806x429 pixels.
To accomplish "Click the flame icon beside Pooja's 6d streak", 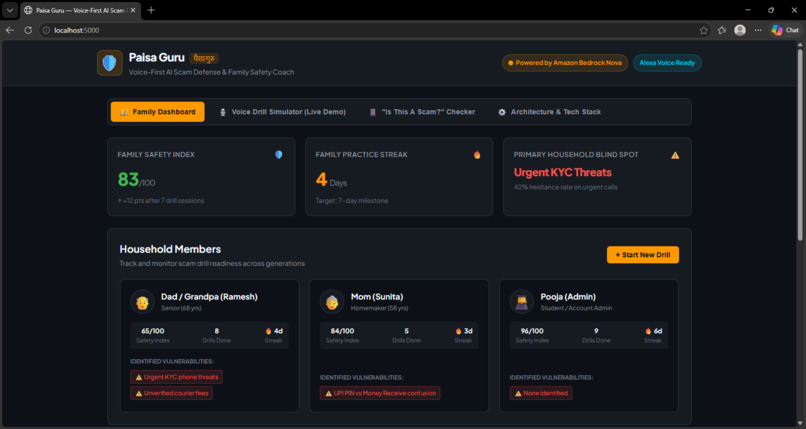I will pyautogui.click(x=648, y=331).
